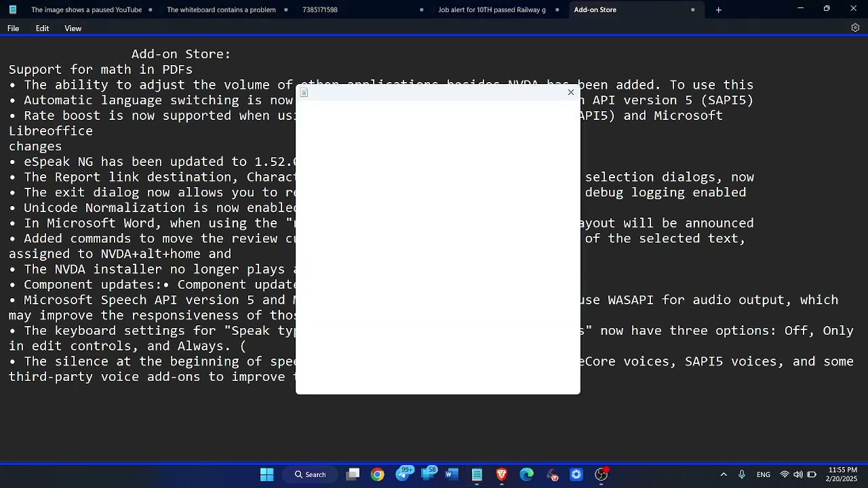Click 'The silence at the beginning' line
The height and width of the screenshot is (488, 868).
point(153,362)
